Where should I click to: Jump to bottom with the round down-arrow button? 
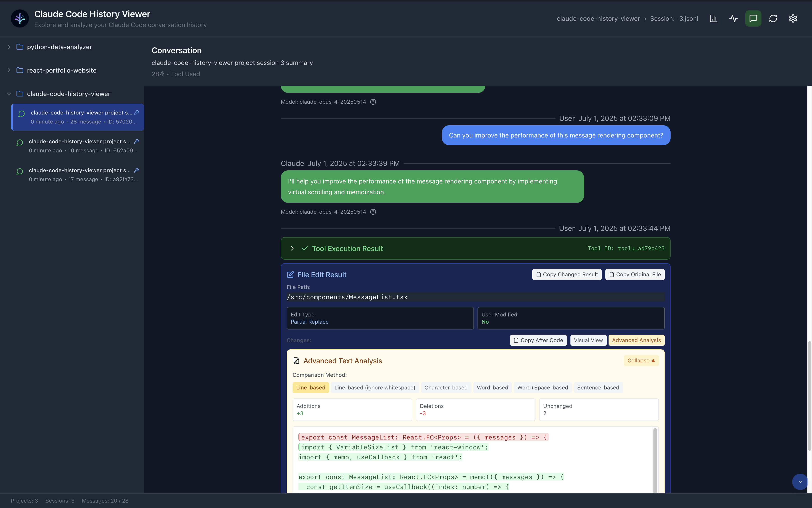pyautogui.click(x=800, y=482)
